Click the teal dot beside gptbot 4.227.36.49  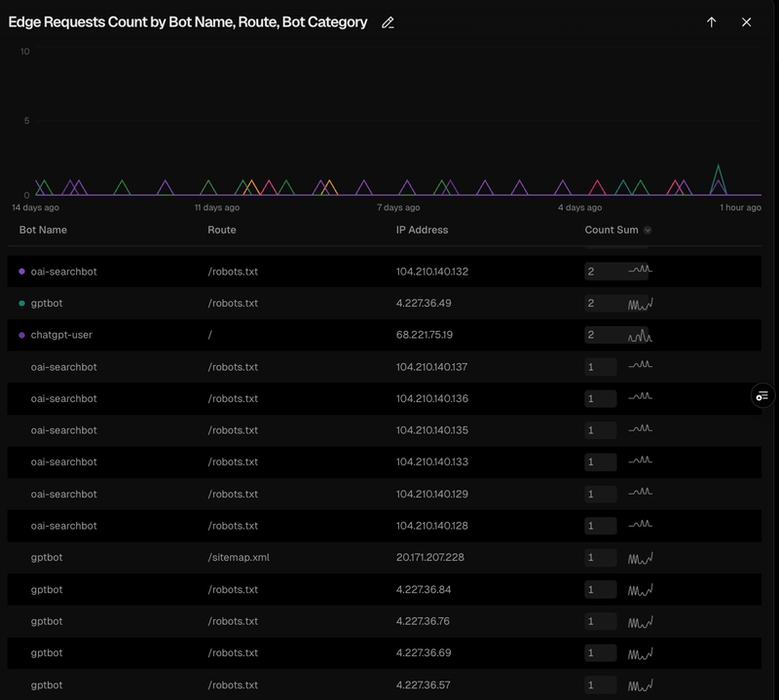[21, 303]
